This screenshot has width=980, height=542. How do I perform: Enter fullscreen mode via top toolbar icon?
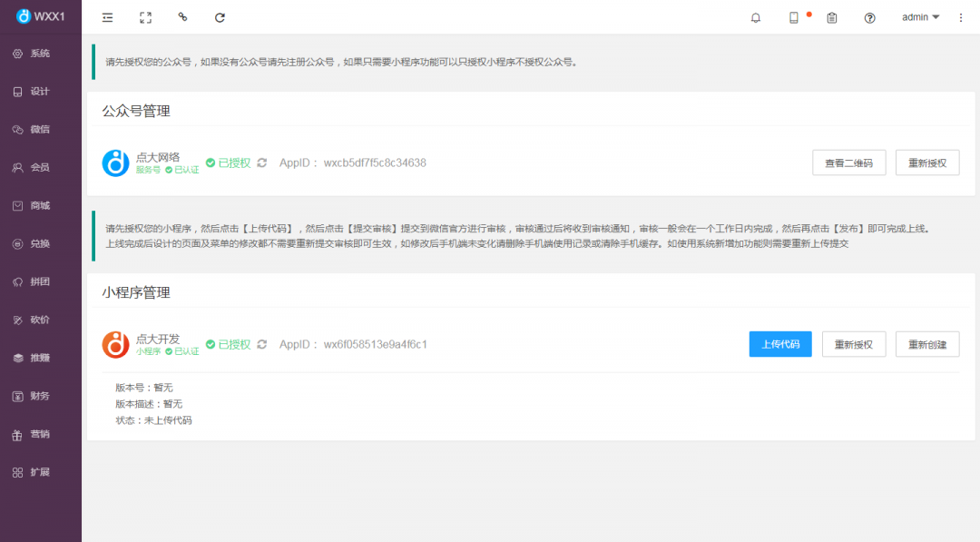click(x=145, y=17)
